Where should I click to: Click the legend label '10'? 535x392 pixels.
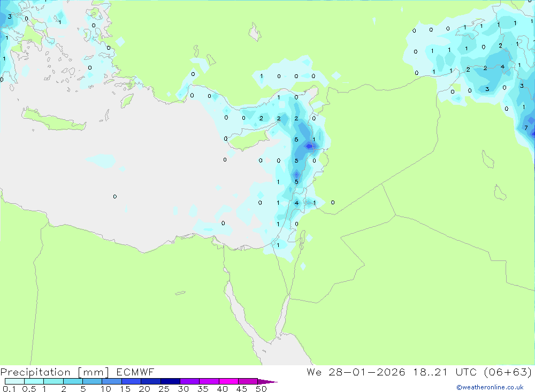pyautogui.click(x=106, y=389)
